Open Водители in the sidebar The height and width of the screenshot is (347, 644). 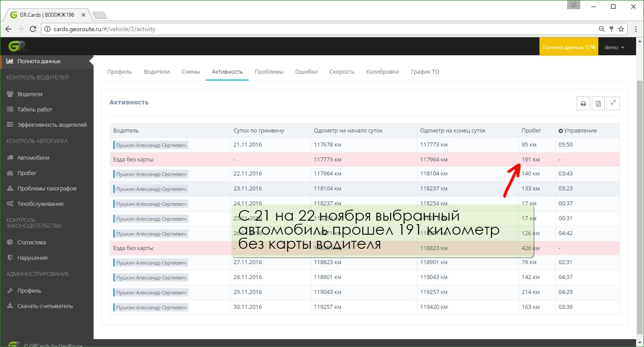pos(30,94)
